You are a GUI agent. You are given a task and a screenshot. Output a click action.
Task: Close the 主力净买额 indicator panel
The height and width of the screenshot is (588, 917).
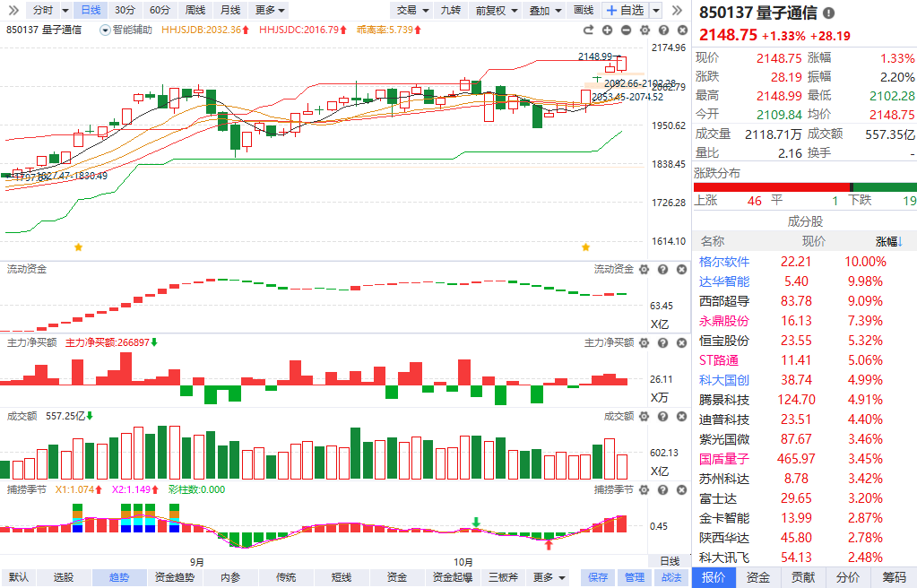pyautogui.click(x=681, y=343)
